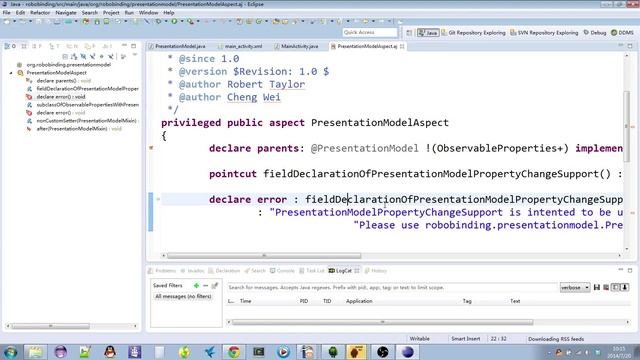The image size is (640, 360).
Task: Open QQ penguin icon in taskbar
Action: click(109, 351)
